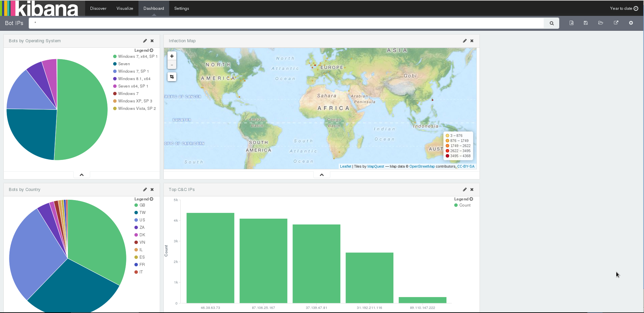644x313 pixels.
Task: Select Seven x64, SP 1 legend entry
Action: point(131,86)
